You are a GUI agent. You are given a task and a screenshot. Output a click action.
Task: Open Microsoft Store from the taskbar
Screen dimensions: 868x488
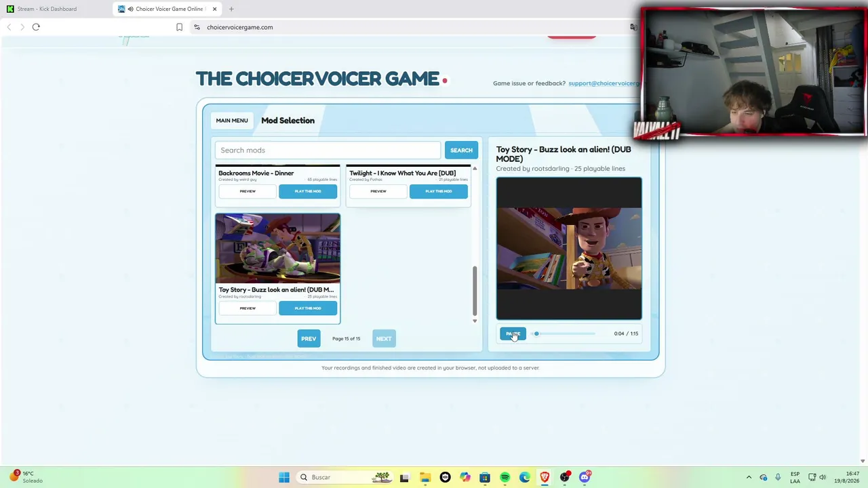pos(485,477)
